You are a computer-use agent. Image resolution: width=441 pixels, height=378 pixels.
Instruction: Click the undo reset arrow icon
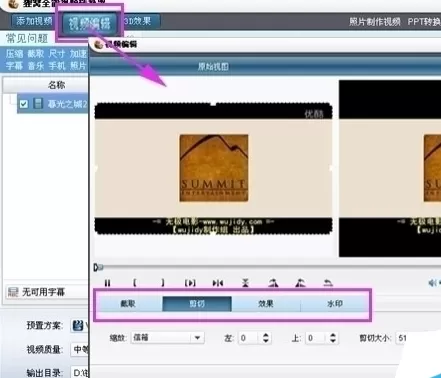(328, 283)
